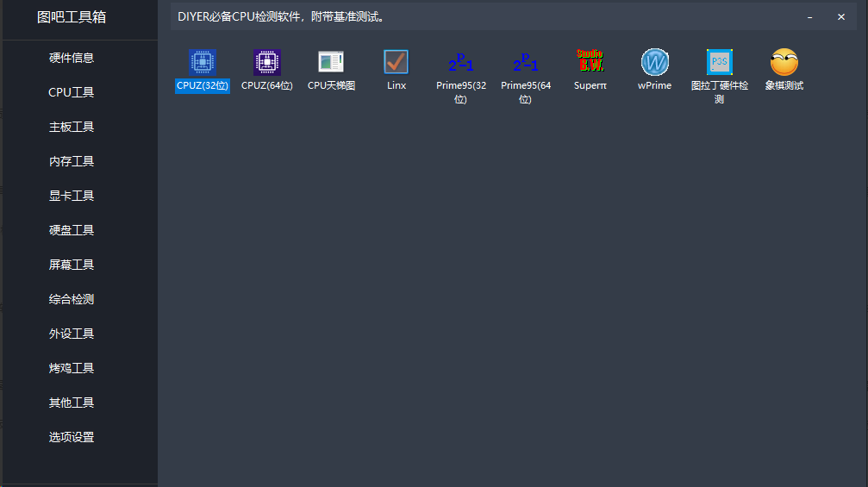Start the Prime95(64位) icon
Screen dimensions: 868x487
pos(526,63)
